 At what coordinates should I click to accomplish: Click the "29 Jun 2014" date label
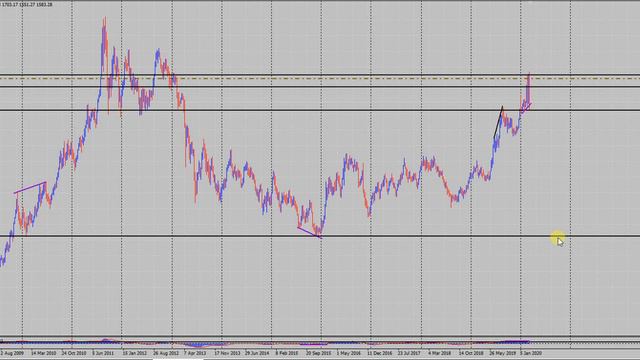[x=257, y=353]
